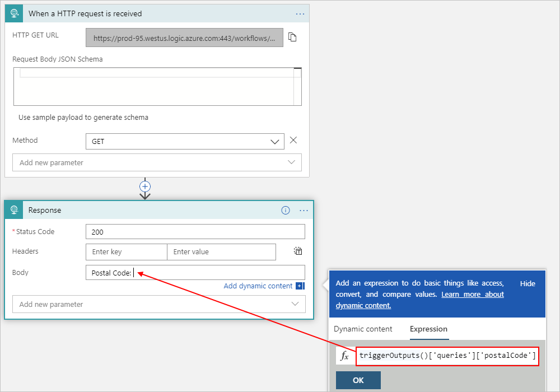The image size is (560, 392).
Task: Click inside the Status Code field
Action: (195, 231)
